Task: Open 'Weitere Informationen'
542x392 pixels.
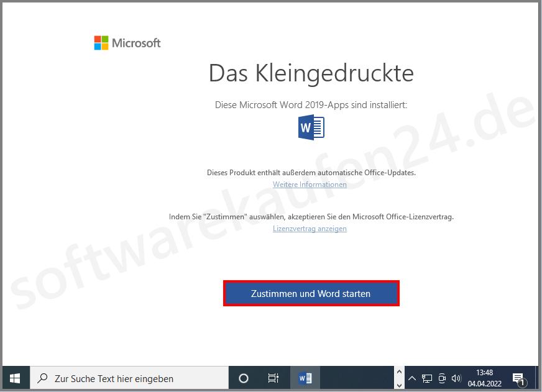Action: 310,184
